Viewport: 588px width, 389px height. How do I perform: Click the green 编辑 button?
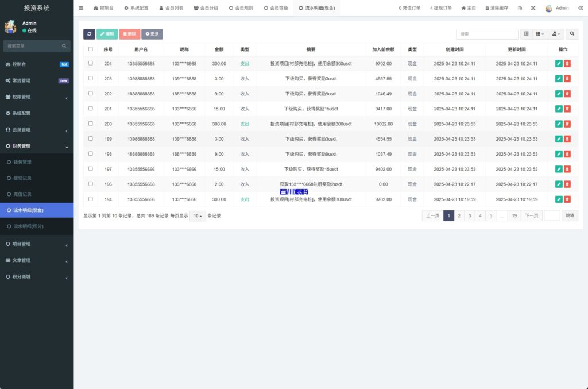(x=107, y=34)
